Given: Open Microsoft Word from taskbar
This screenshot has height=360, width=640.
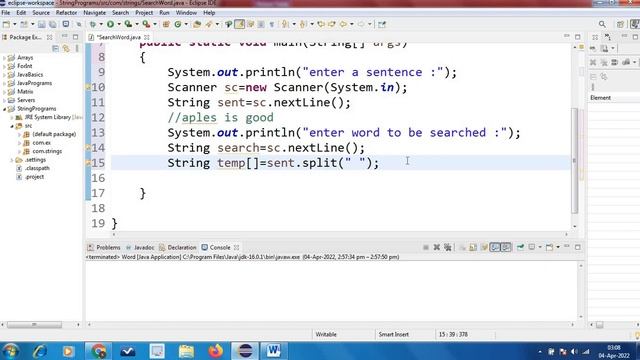Looking at the screenshot, I should point(273,351).
